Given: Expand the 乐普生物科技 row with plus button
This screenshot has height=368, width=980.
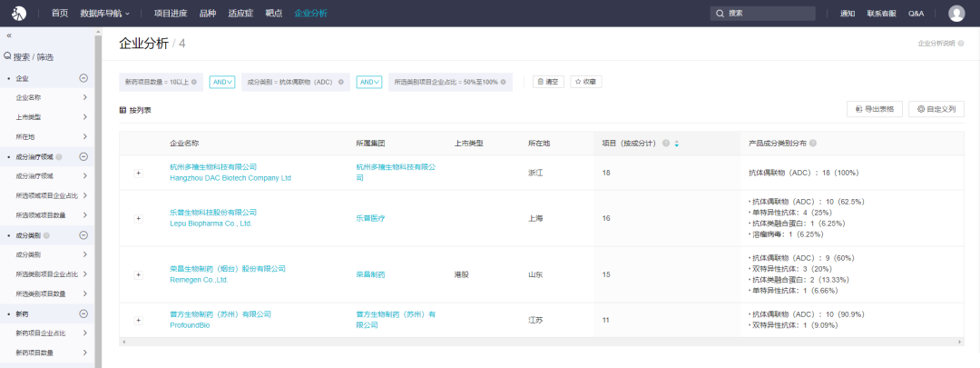Looking at the screenshot, I should pyautogui.click(x=139, y=218).
